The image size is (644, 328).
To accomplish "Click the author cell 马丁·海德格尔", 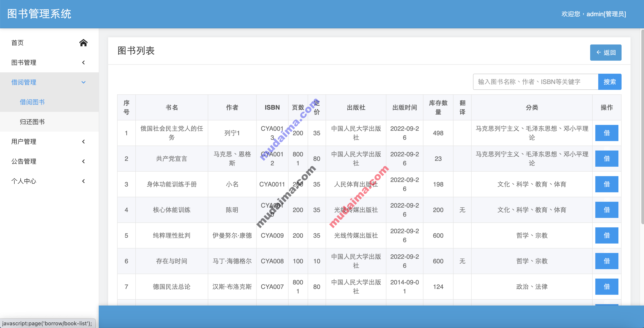I will point(232,261).
